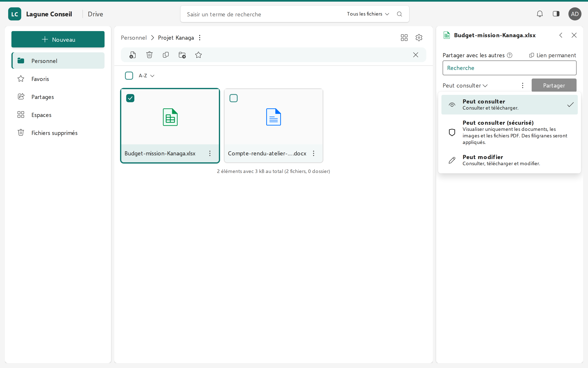
Task: Move selection using folder-arrow icon
Action: [182, 55]
